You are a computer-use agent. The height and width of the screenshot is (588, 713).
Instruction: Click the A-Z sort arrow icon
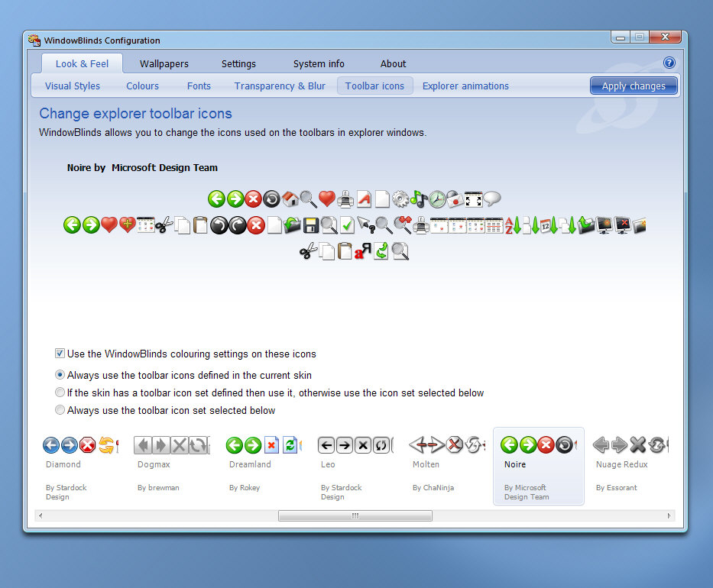[x=513, y=225]
